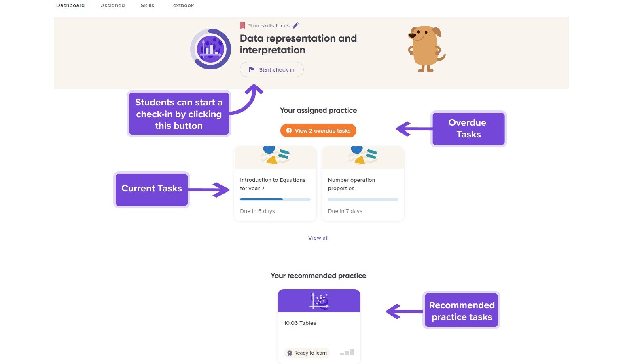The width and height of the screenshot is (623, 364).
Task: Open the Dashboard tab
Action: click(x=70, y=6)
